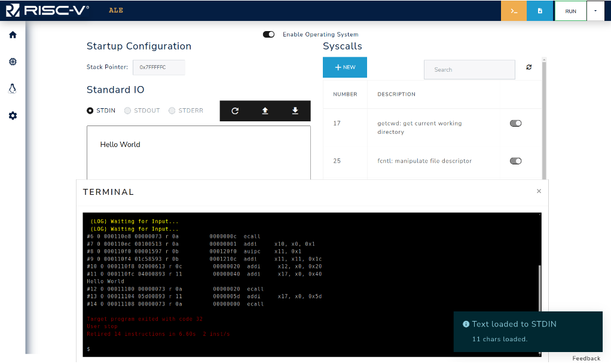Click the DESCRIPTION column header
The height and width of the screenshot is (364, 611).
coord(396,94)
